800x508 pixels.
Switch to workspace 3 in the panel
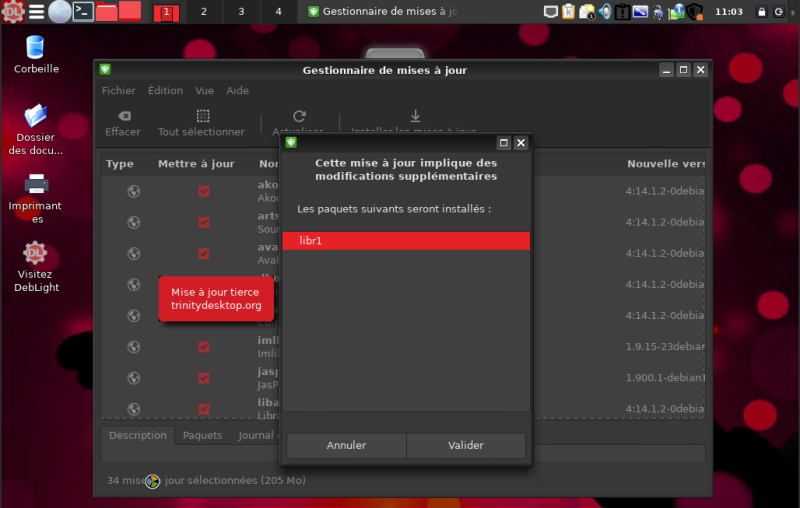tap(241, 12)
